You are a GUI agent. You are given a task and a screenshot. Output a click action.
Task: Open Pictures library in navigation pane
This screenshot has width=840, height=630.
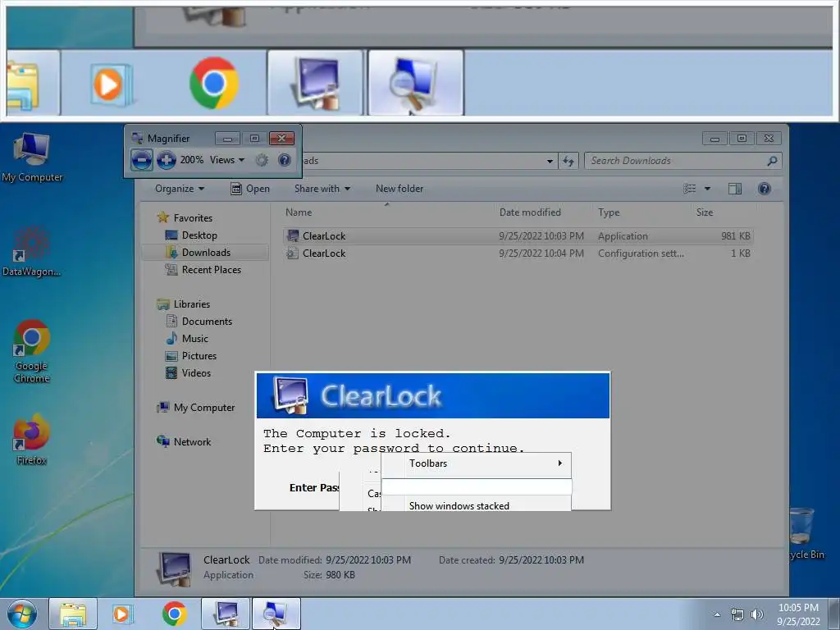tap(190, 356)
